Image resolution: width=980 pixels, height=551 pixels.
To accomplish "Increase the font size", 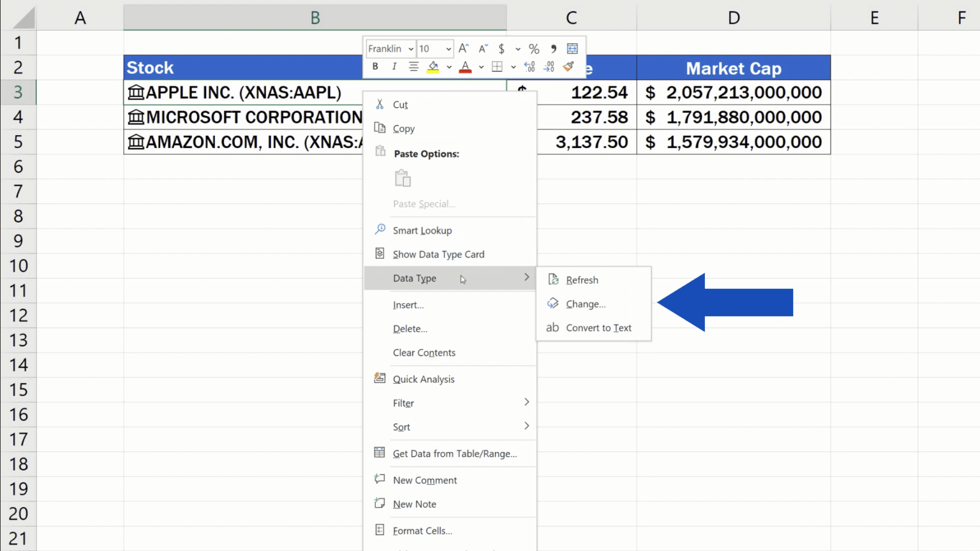I will coord(464,48).
